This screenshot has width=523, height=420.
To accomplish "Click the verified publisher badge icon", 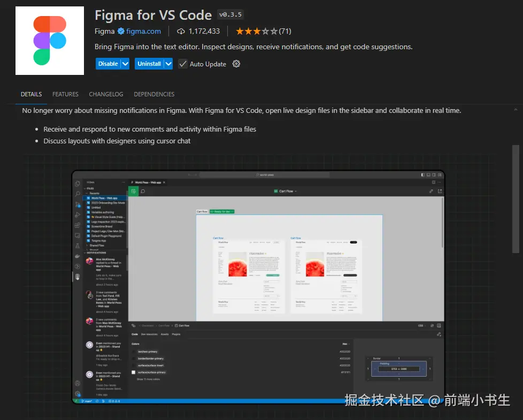I will coord(121,32).
